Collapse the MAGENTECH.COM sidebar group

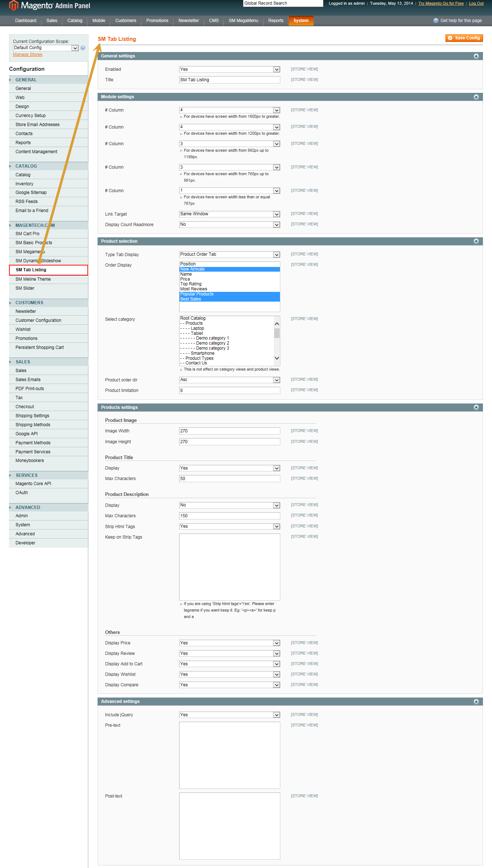[x=48, y=225]
